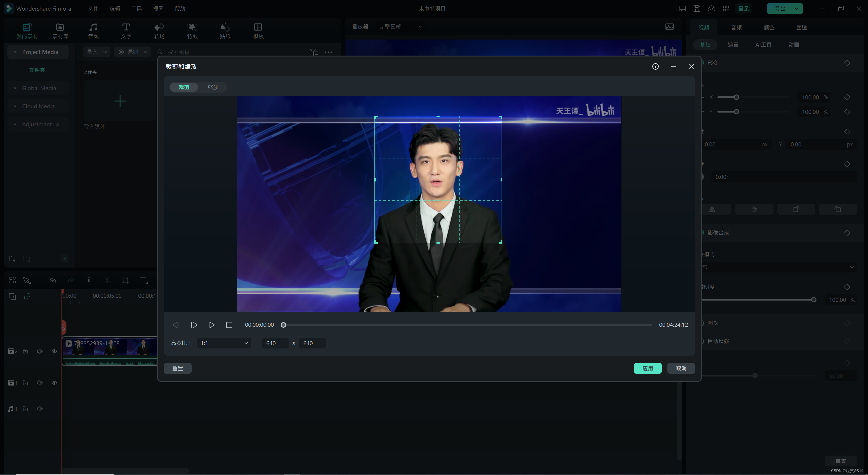The image size is (868, 475).
Task: Switch to the 颜色 properties tab
Action: pos(769,27)
